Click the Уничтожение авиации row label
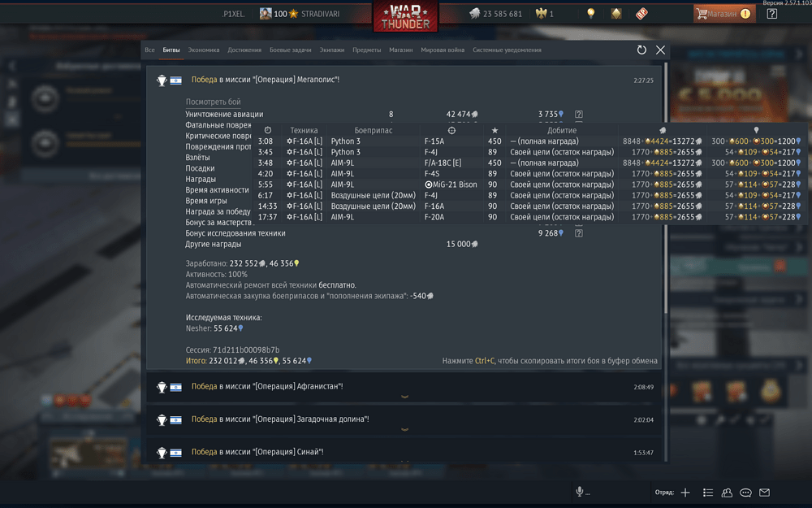Viewport: 812px width, 508px height. [x=224, y=114]
